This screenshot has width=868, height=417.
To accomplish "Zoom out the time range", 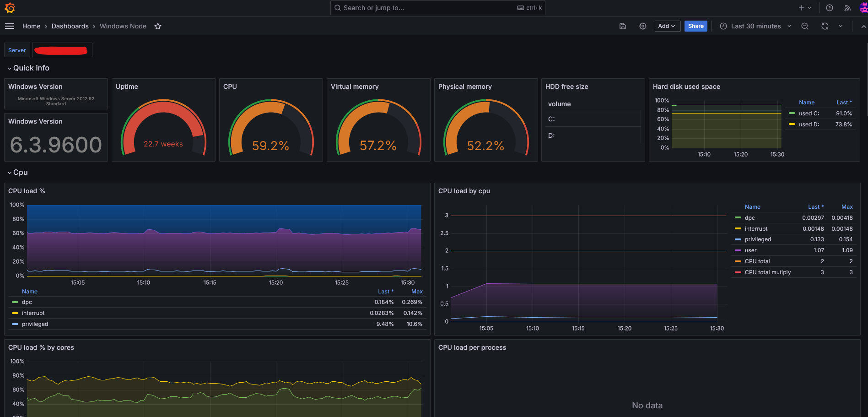I will coord(805,26).
